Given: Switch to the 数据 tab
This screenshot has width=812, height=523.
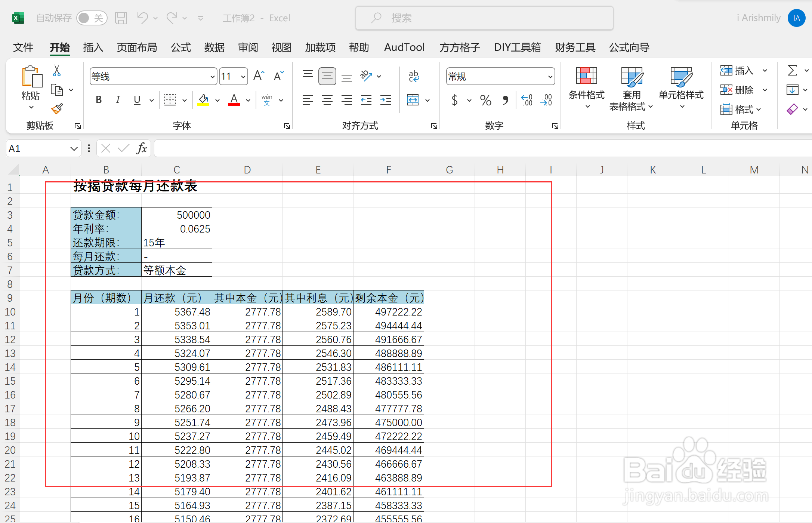Looking at the screenshot, I should [214, 47].
